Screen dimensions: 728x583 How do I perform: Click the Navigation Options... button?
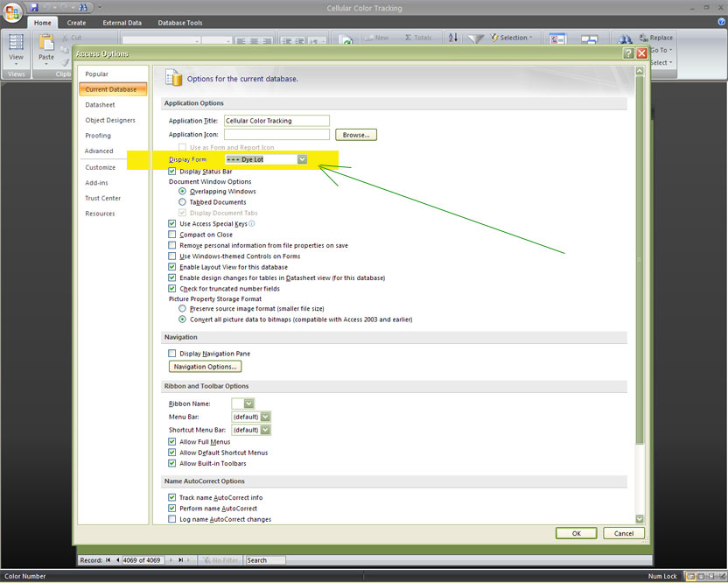click(x=206, y=367)
